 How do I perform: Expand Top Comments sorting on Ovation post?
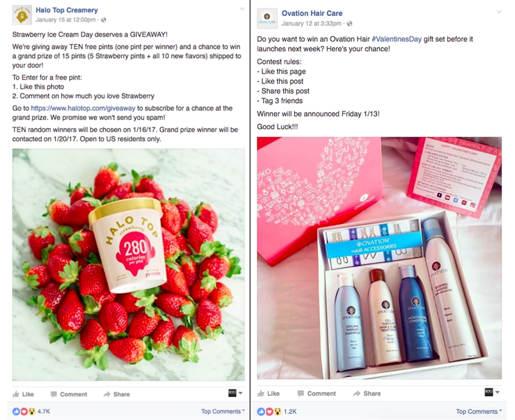pos(479,411)
